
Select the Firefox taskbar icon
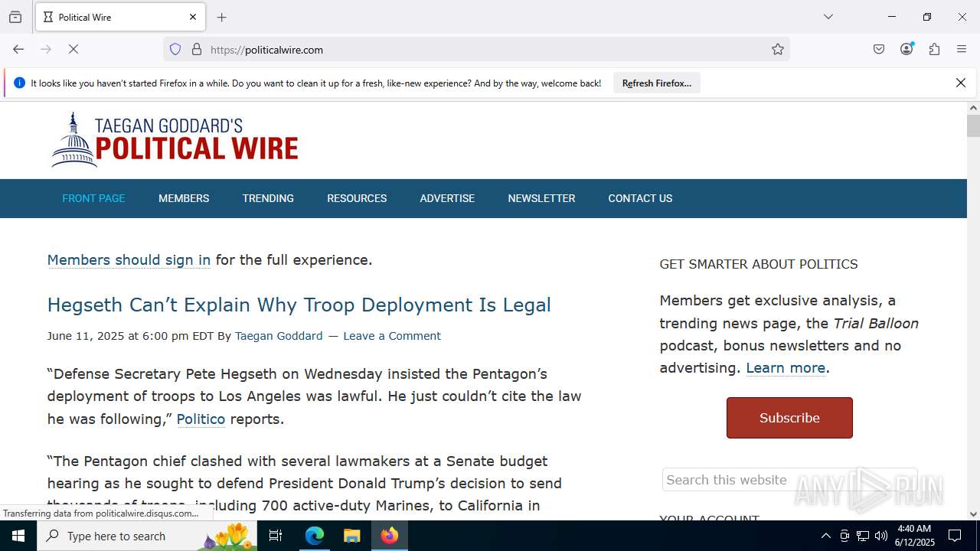(389, 536)
